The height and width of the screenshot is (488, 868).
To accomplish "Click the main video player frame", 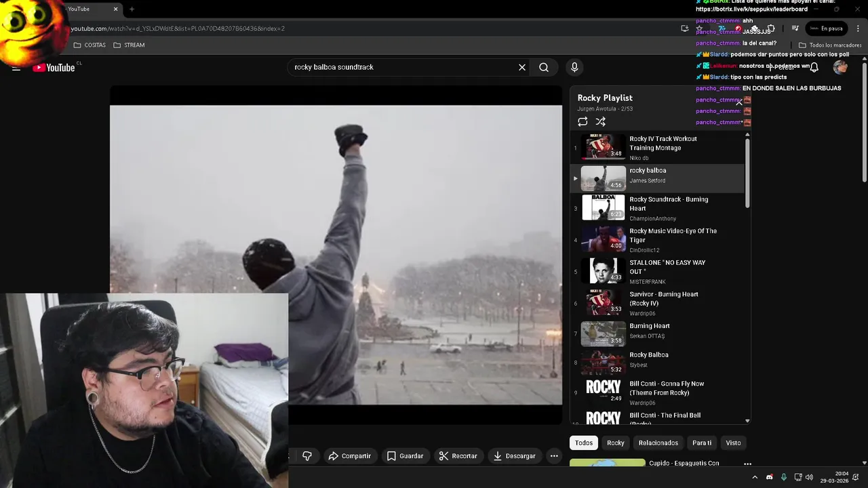I will pyautogui.click(x=336, y=255).
